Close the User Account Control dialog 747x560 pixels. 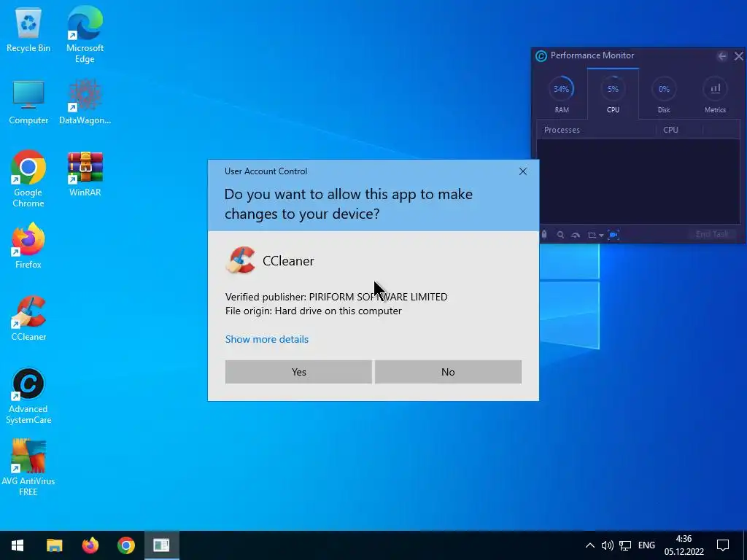click(522, 171)
